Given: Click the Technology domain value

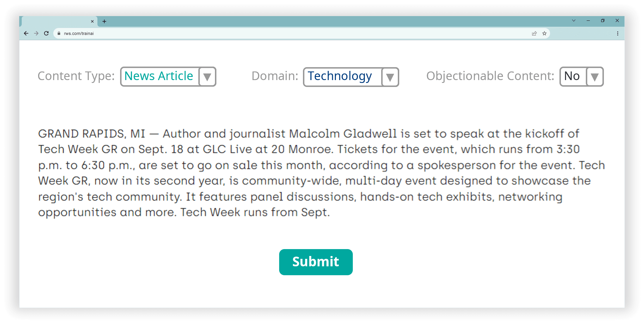Looking at the screenshot, I should pos(340,76).
